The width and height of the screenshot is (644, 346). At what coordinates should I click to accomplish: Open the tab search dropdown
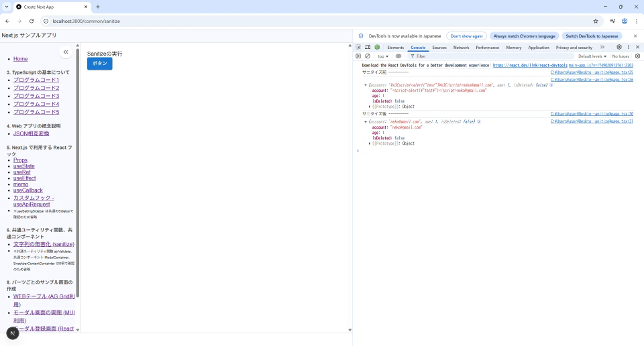tap(7, 7)
